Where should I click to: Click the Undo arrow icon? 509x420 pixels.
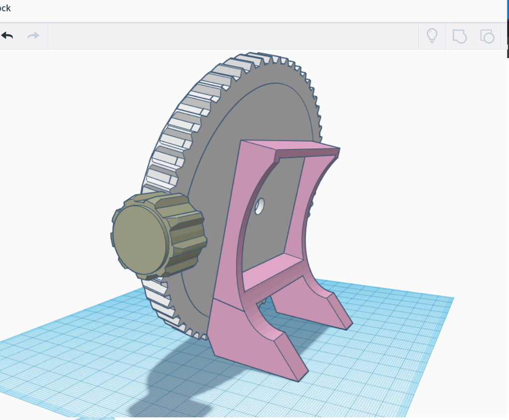pyautogui.click(x=7, y=35)
